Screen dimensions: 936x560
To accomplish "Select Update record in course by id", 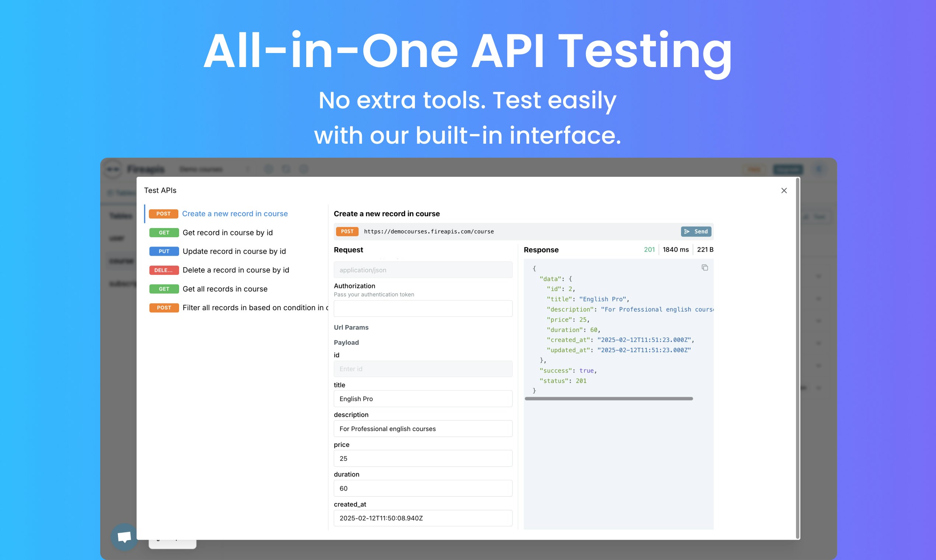I will tap(234, 251).
